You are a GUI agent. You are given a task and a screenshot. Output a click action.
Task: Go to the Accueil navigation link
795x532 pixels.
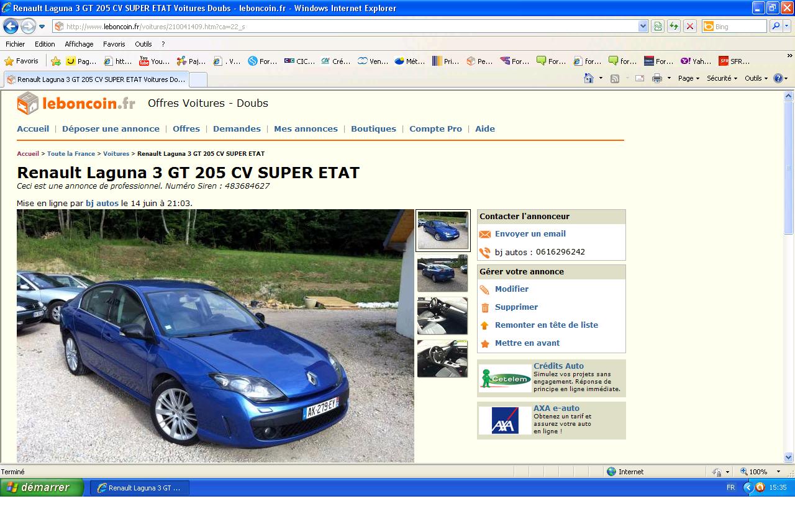click(33, 128)
